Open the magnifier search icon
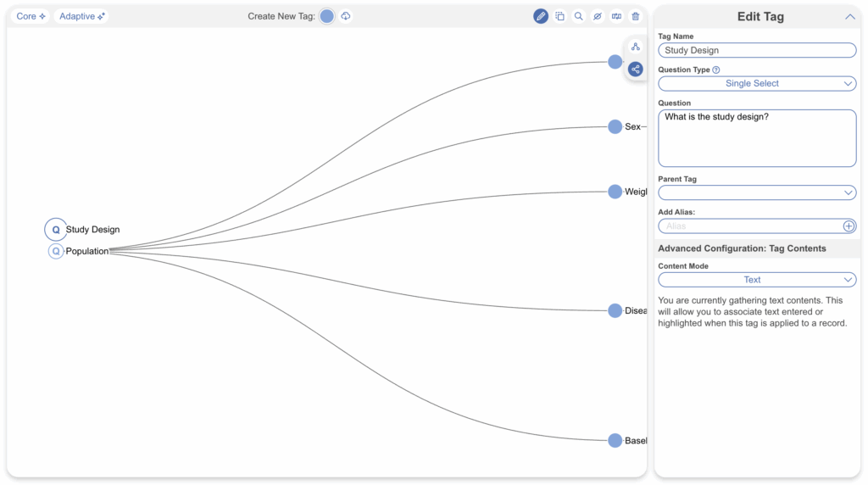The width and height of the screenshot is (868, 485). coord(578,16)
